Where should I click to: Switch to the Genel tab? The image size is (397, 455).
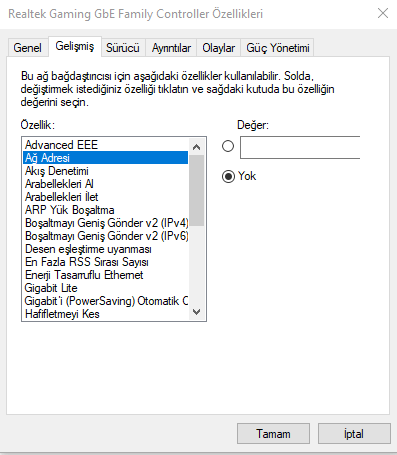(28, 48)
